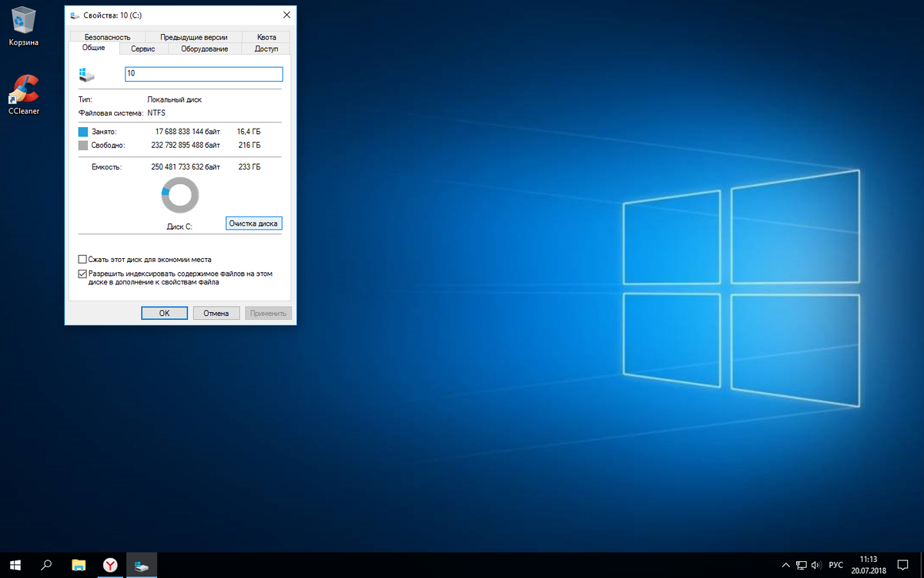Show hidden tray icons chevron
924x578 pixels.
pos(785,566)
